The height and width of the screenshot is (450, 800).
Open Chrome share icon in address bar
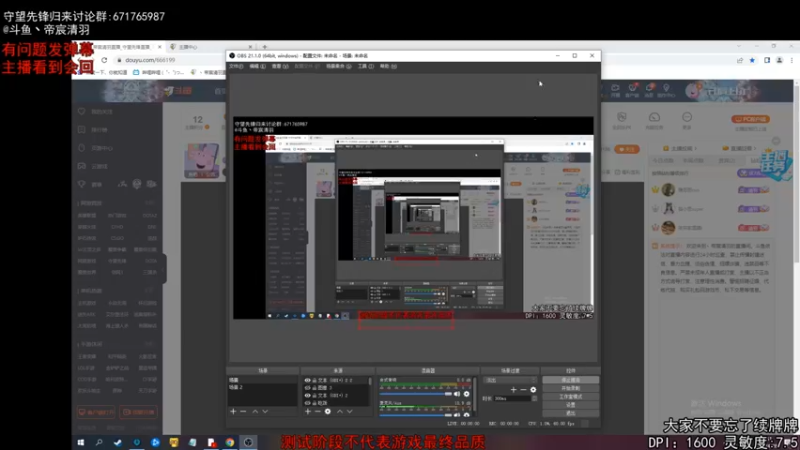(740, 60)
